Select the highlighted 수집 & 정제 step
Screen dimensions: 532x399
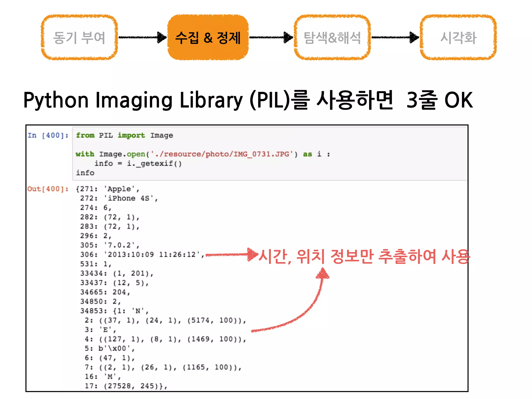(x=208, y=37)
